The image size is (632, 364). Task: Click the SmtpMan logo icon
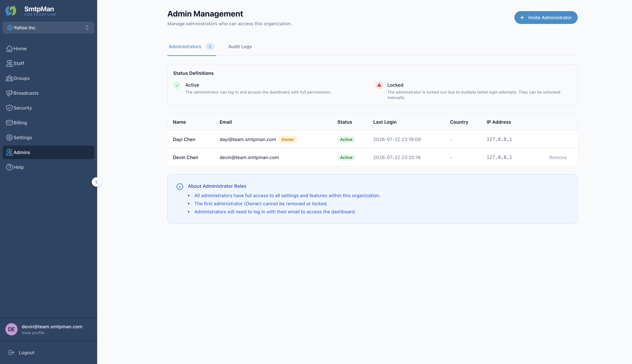tap(11, 11)
